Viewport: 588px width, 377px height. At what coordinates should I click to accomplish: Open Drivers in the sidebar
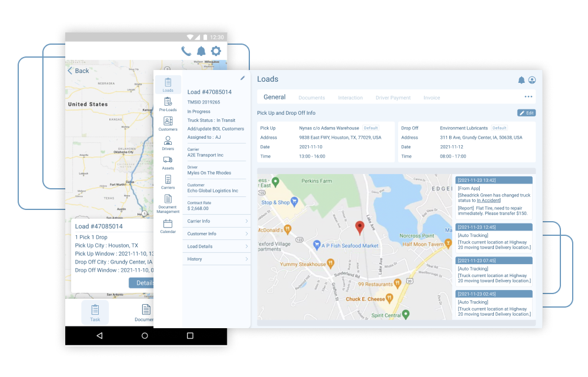[x=168, y=144]
